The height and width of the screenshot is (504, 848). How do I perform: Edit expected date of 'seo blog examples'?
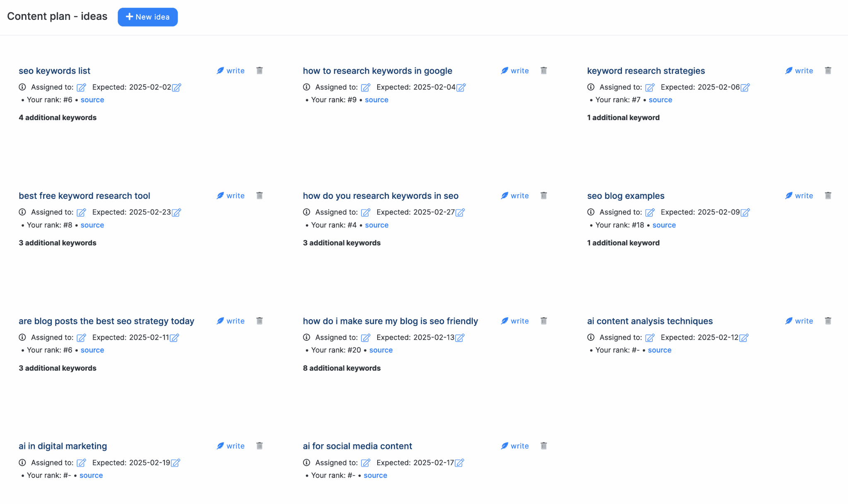[x=745, y=212]
